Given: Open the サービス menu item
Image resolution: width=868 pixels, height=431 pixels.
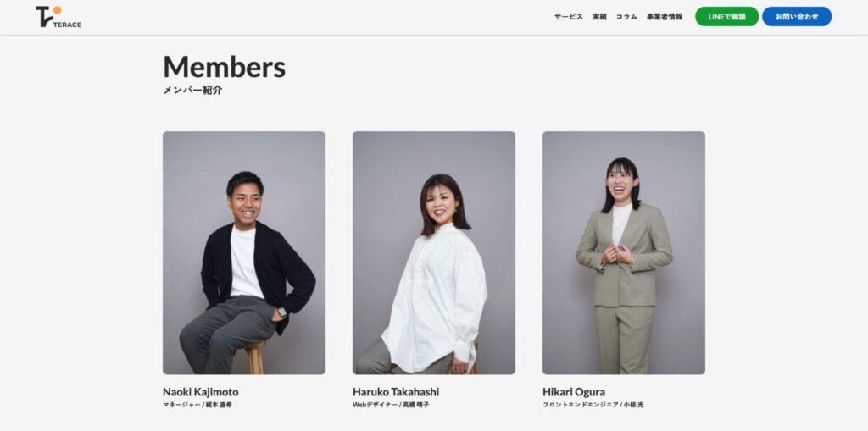Looking at the screenshot, I should 569,17.
